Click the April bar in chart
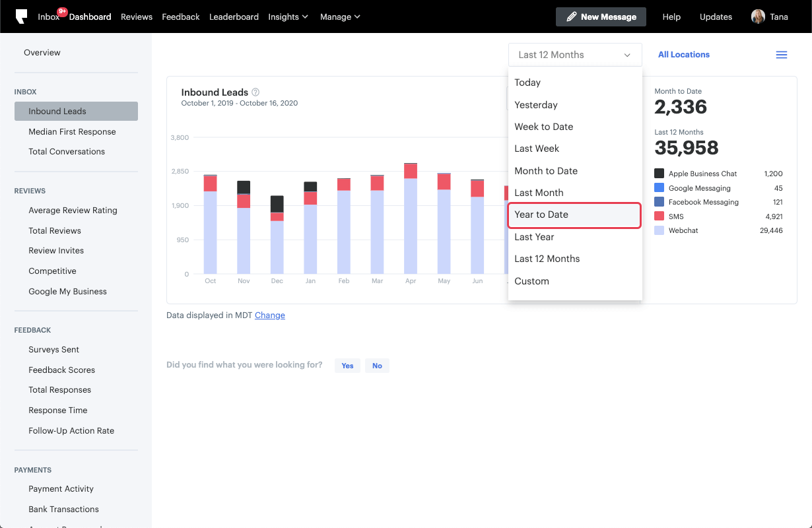Viewport: 812px width, 528px height. click(x=411, y=219)
